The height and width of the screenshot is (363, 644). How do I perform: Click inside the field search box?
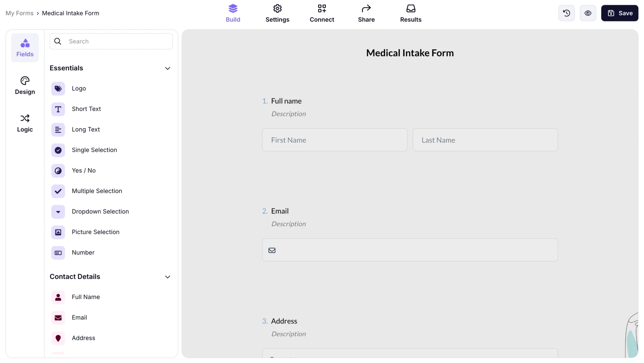pyautogui.click(x=111, y=41)
